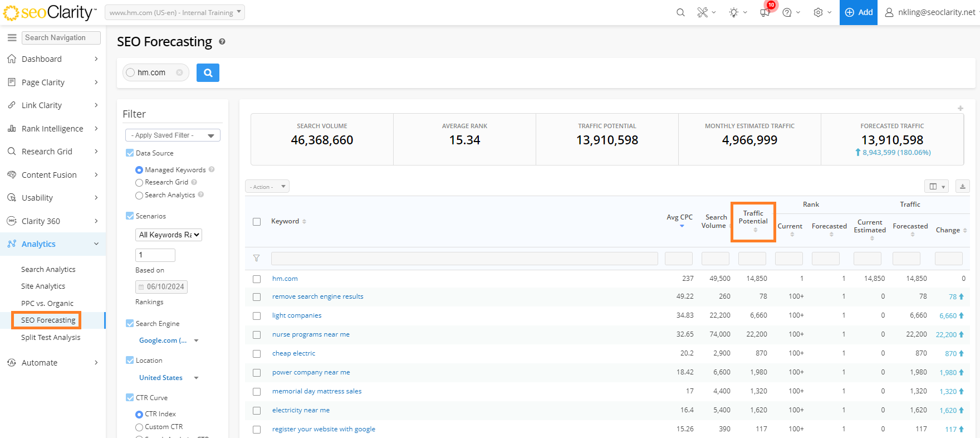Open the help question mark menu

point(787,12)
